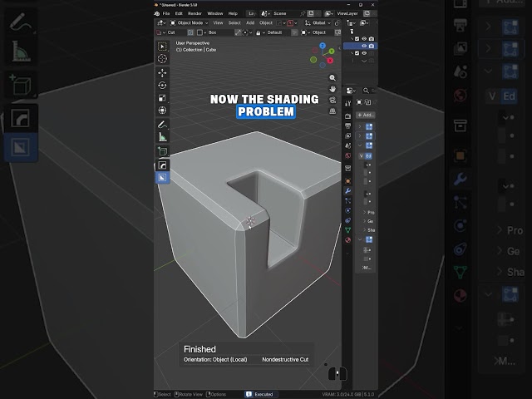Expand the Pro subpanel
Screen dimensions: 532x399
coord(369,213)
